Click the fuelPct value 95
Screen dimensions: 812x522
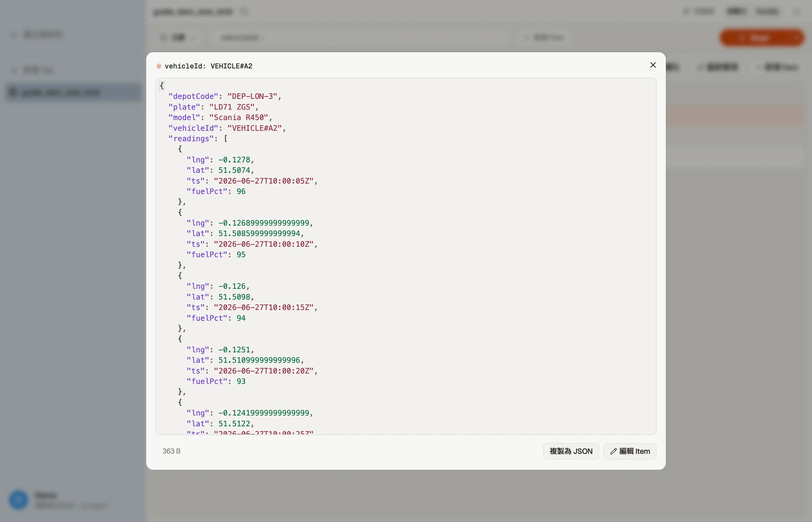point(241,255)
